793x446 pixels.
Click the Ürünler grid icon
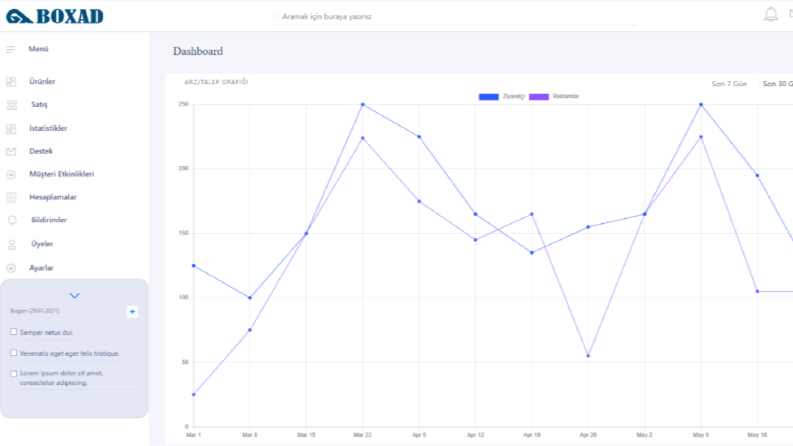click(11, 82)
